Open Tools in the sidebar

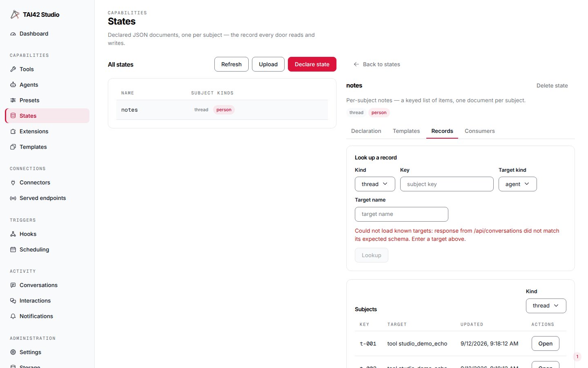click(47, 69)
